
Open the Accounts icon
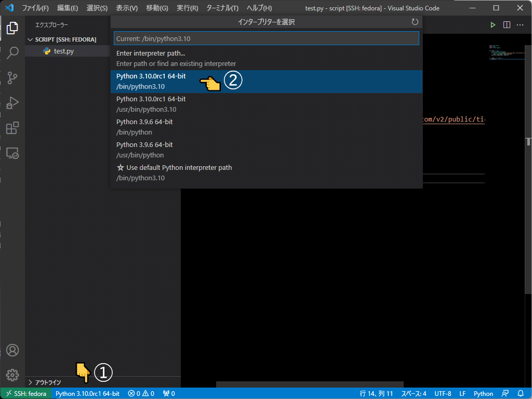(12, 350)
